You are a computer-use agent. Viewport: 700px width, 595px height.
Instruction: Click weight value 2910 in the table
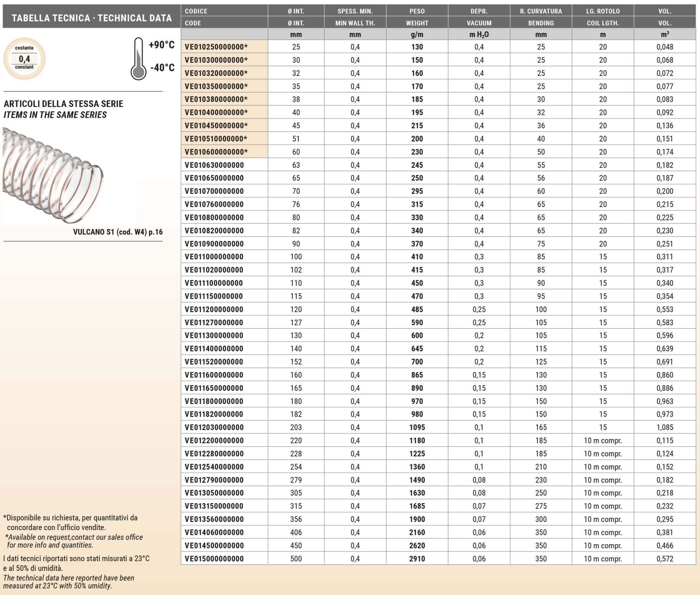(417, 559)
